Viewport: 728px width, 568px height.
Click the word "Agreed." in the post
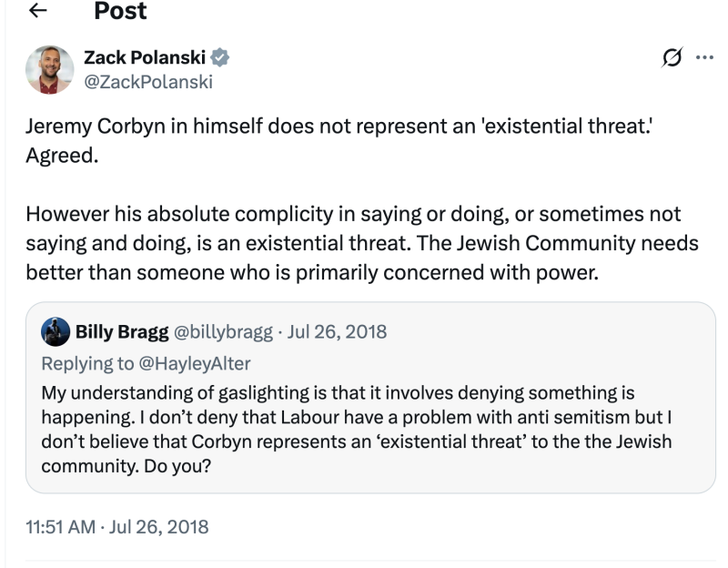coord(60,156)
